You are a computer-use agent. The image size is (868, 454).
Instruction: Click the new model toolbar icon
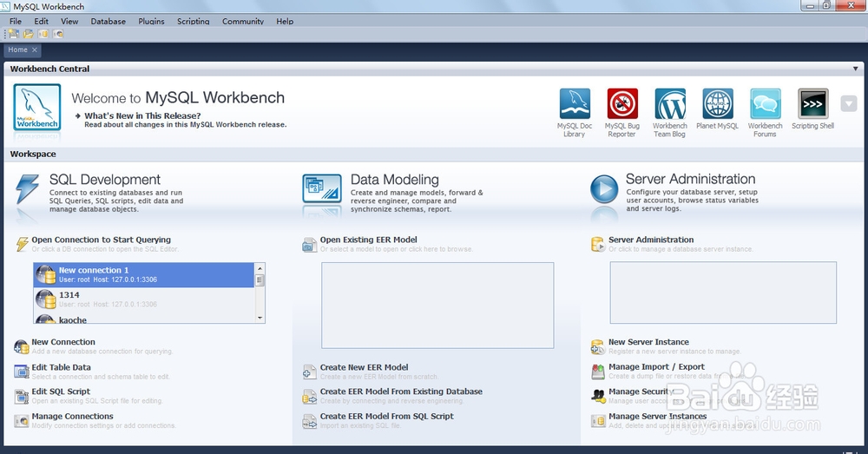coord(13,35)
